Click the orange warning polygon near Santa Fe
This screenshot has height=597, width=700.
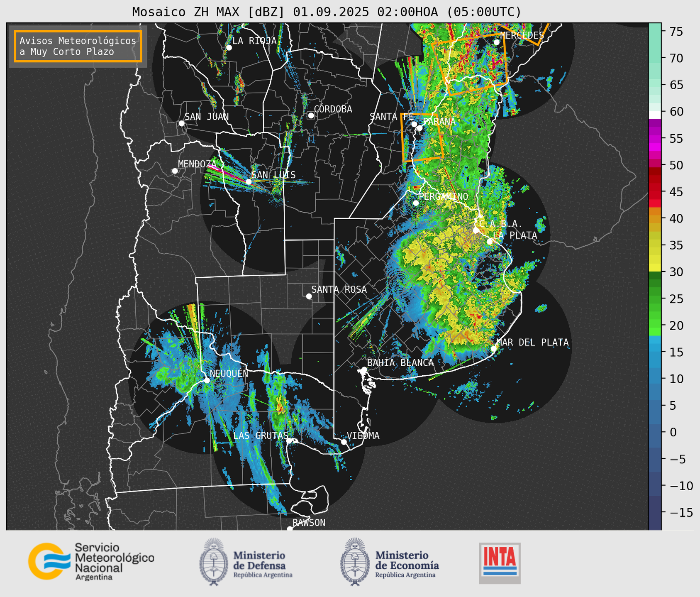tap(422, 137)
